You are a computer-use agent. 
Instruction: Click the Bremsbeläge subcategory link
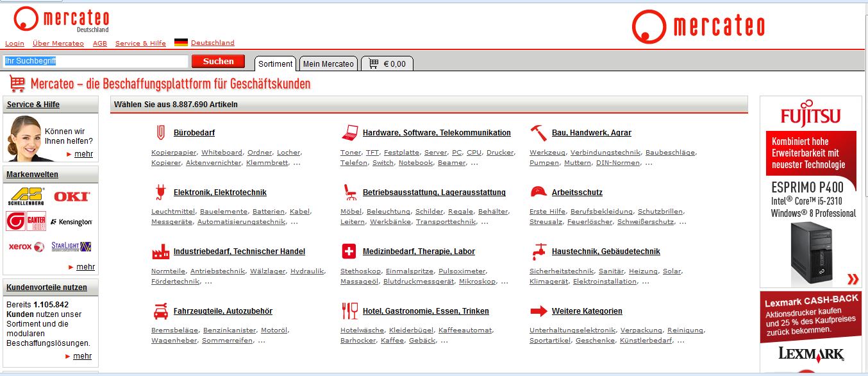[x=174, y=330]
